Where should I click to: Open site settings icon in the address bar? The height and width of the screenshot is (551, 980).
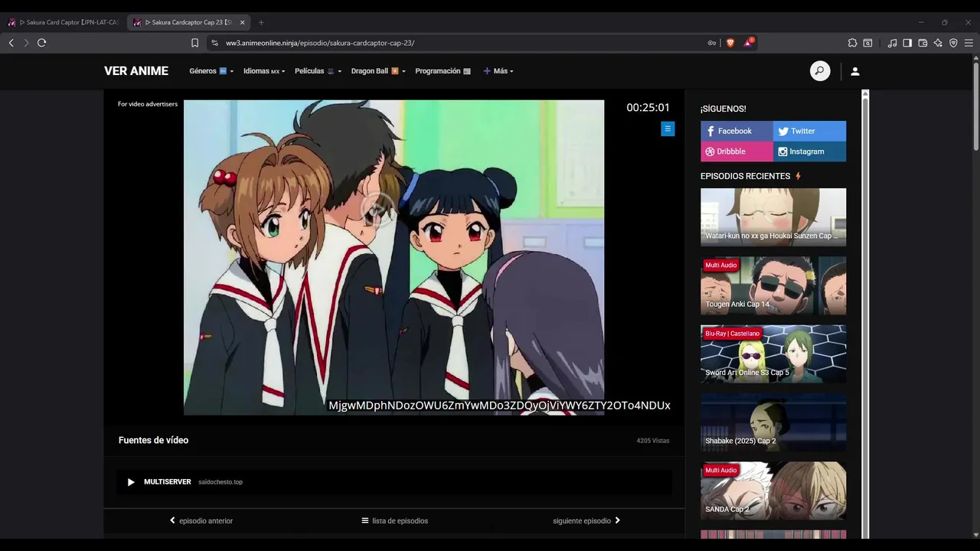[x=215, y=43]
